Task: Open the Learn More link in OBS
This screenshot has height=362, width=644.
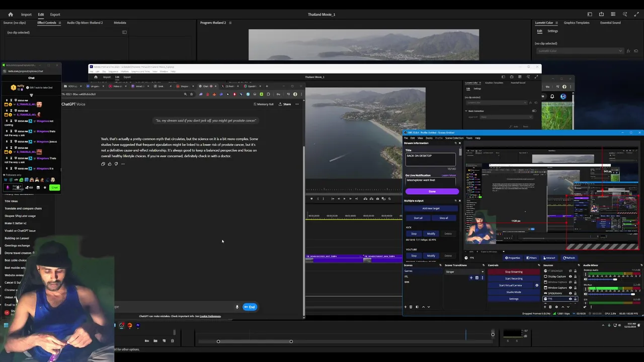Action: (x=448, y=175)
